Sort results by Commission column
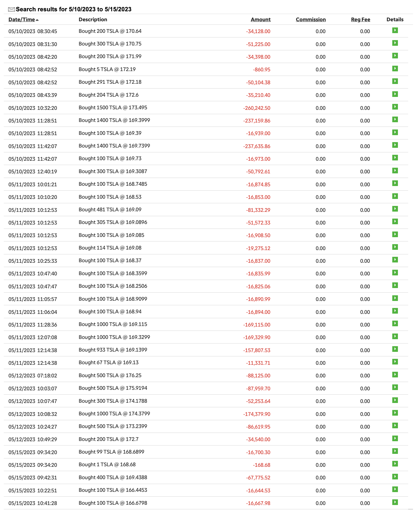 311,19
